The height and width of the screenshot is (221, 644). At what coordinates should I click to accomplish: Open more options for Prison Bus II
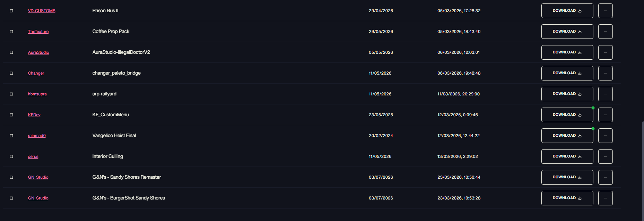tap(605, 11)
